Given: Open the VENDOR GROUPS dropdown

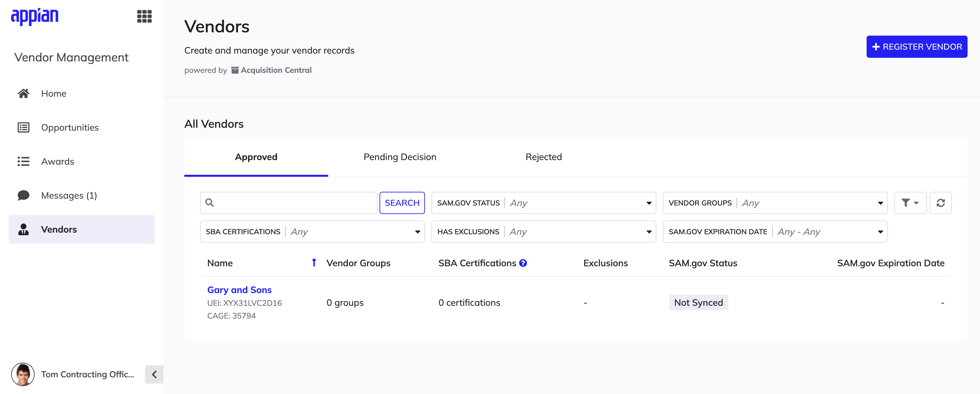Looking at the screenshot, I should pos(775,203).
